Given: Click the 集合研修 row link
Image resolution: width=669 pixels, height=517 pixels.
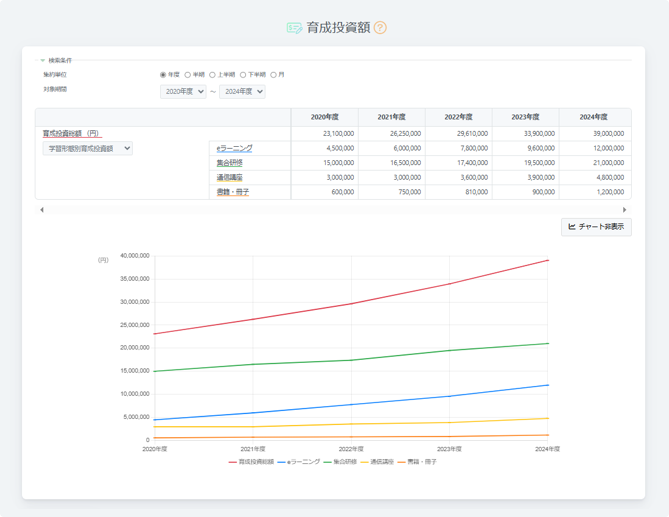Looking at the screenshot, I should coord(229,163).
